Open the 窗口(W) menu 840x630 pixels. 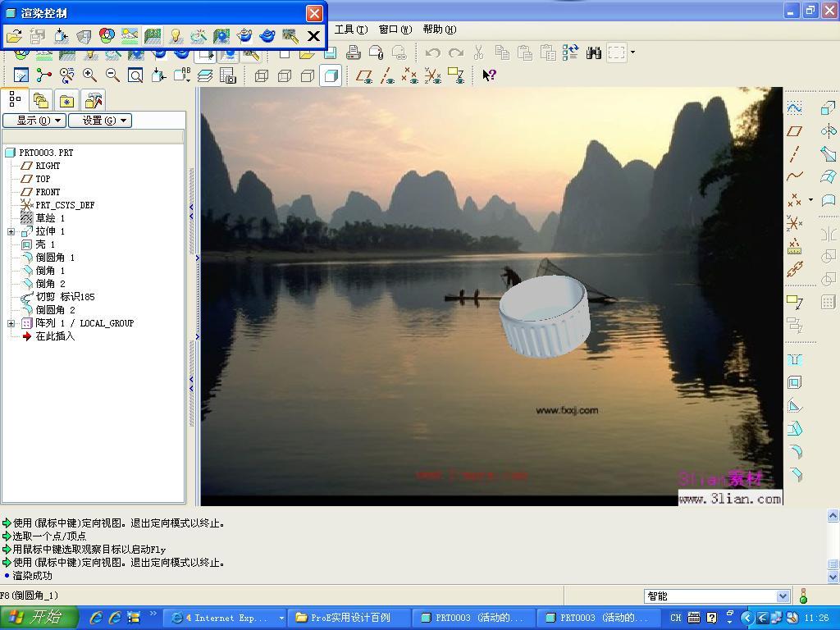tap(395, 30)
